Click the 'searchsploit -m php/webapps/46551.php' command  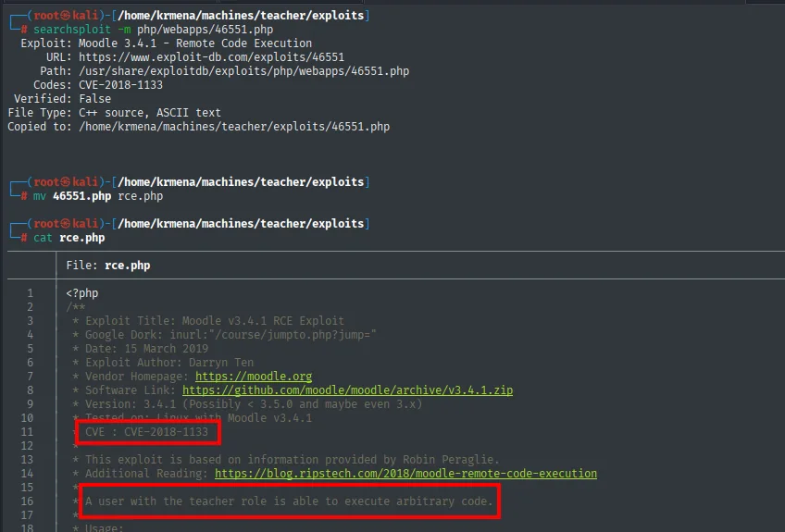point(153,30)
